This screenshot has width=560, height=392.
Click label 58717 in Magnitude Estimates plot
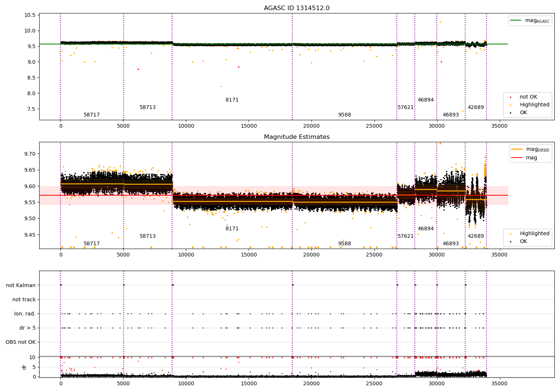[91, 244]
